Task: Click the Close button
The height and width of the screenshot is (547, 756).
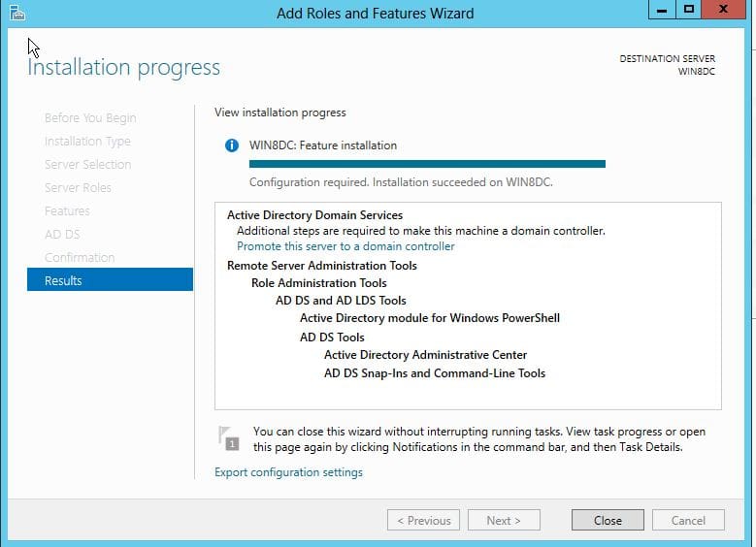Action: coord(608,521)
